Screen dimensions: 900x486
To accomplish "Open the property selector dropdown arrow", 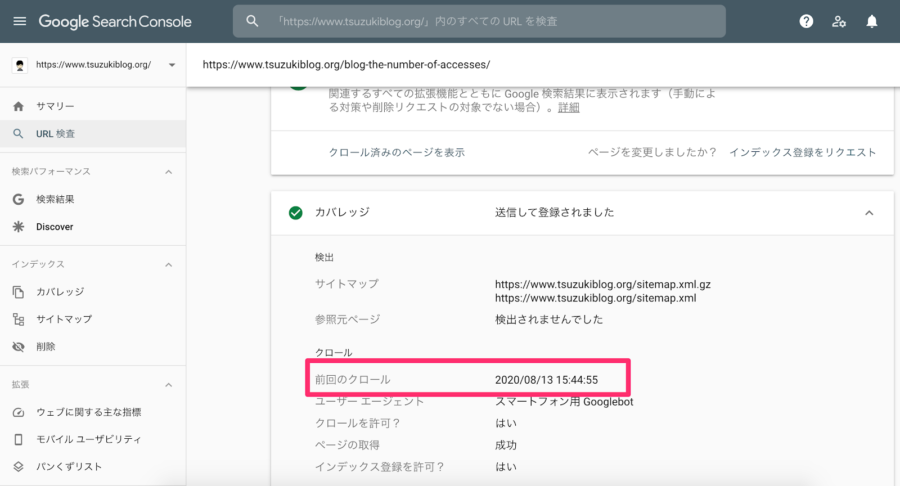I will click(x=172, y=65).
